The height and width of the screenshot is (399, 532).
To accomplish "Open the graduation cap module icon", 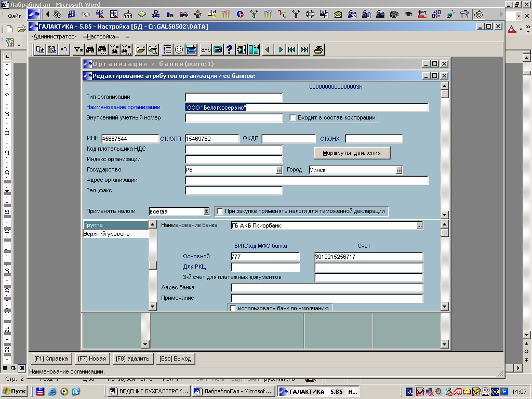I will 408,14.
